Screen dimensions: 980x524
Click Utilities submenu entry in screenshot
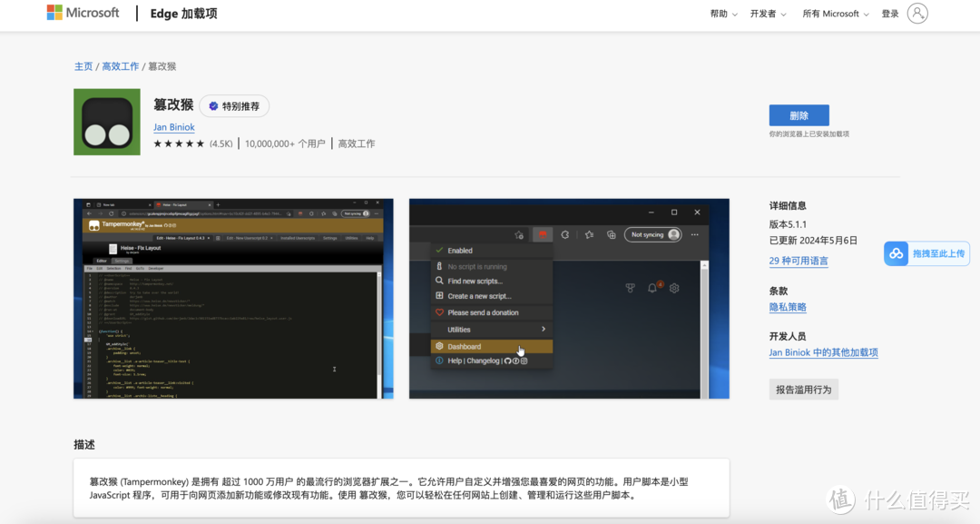tap(491, 330)
